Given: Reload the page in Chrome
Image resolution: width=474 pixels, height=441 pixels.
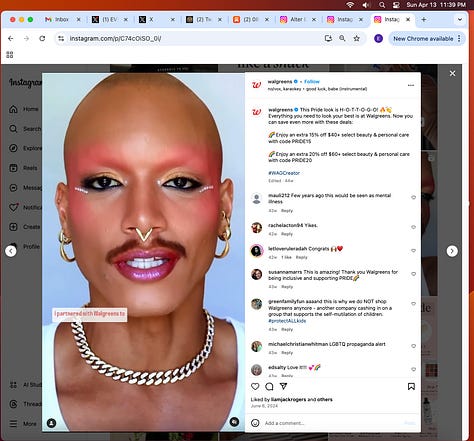Looking at the screenshot, I should 42,38.
